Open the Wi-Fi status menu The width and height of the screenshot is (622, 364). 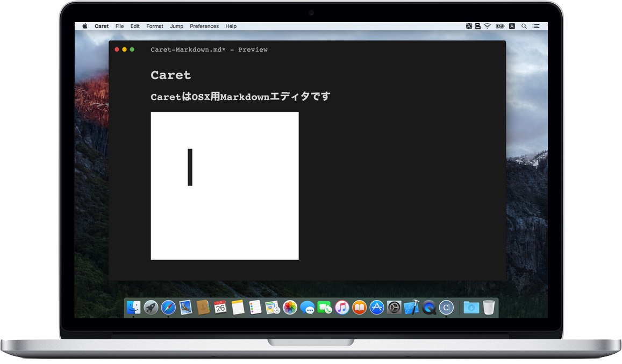(x=488, y=26)
